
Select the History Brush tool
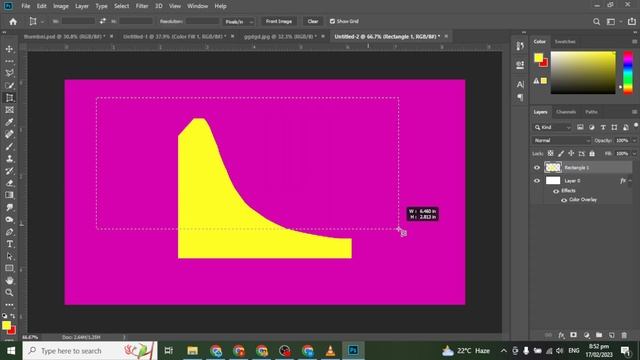pyautogui.click(x=9, y=171)
